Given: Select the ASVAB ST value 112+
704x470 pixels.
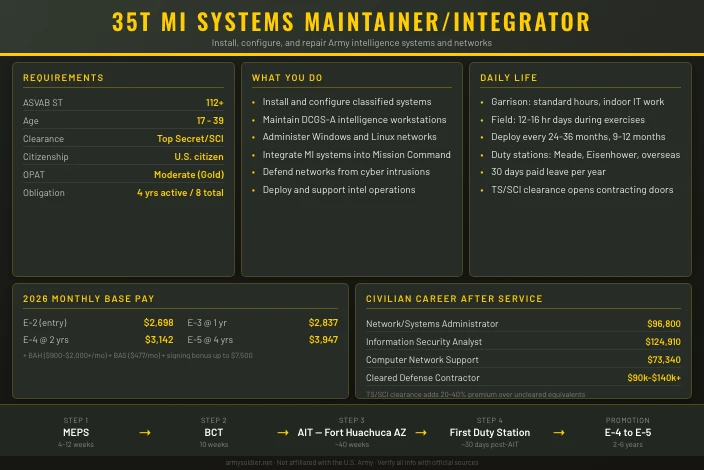Looking at the screenshot, I should [x=215, y=102].
